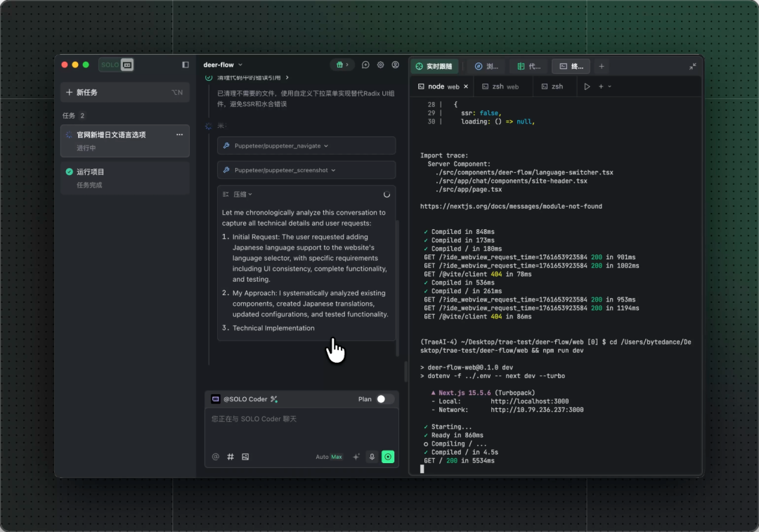Image resolution: width=759 pixels, height=532 pixels.
Task: Start a new chat with the plus-bubble icon
Action: [365, 65]
